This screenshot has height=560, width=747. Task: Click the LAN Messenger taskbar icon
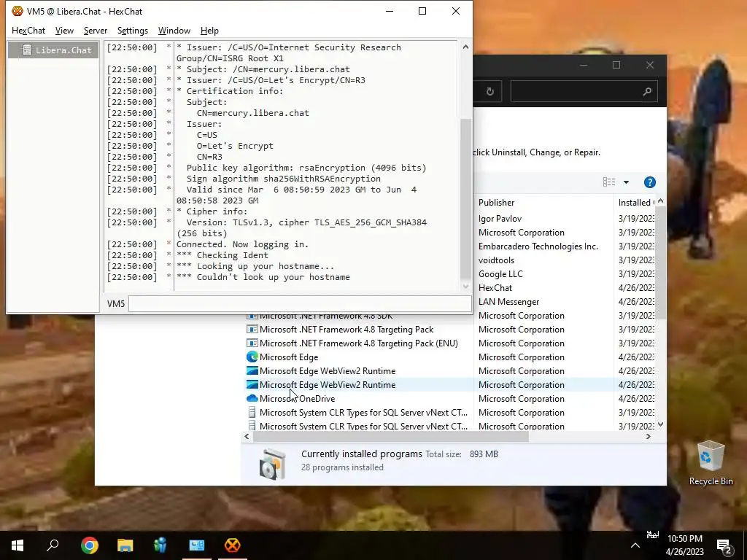(160, 545)
